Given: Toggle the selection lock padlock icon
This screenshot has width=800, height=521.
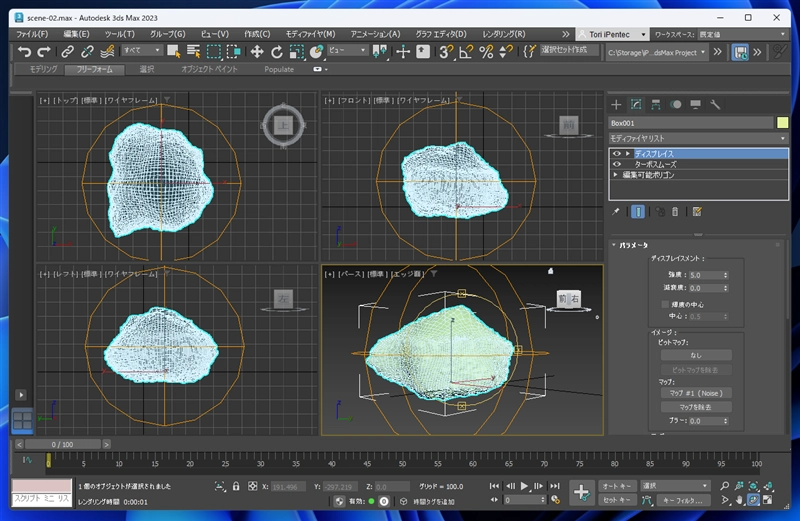Looking at the screenshot, I should click(236, 486).
